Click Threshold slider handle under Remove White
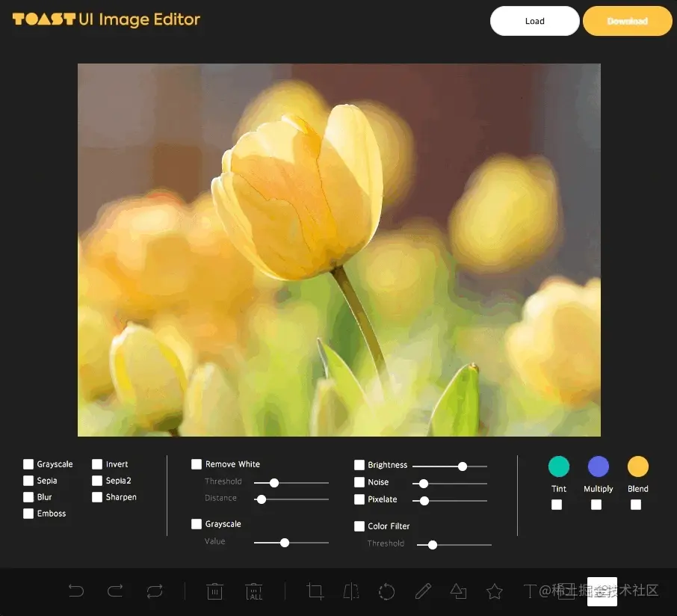This screenshot has width=677, height=616. coord(274,482)
